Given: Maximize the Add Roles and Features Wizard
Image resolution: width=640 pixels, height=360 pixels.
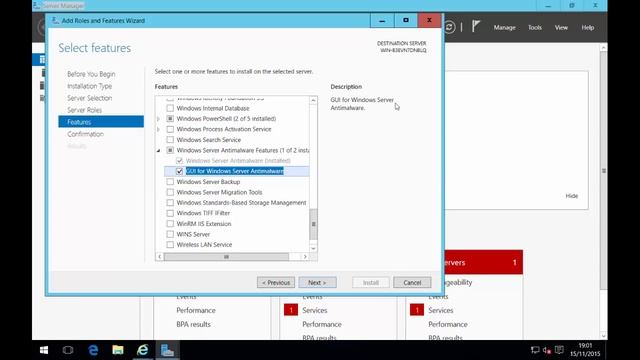Looking at the screenshot, I should click(406, 20).
